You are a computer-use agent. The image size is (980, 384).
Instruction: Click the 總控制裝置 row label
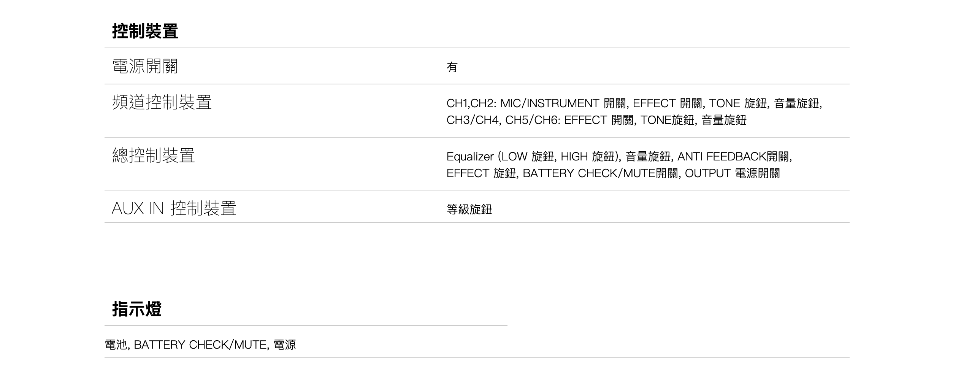[x=153, y=156]
